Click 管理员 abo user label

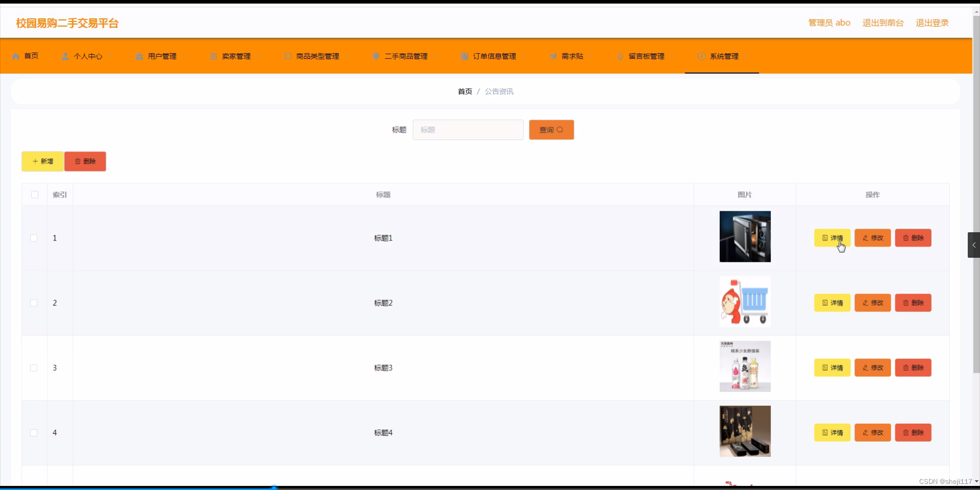829,23
